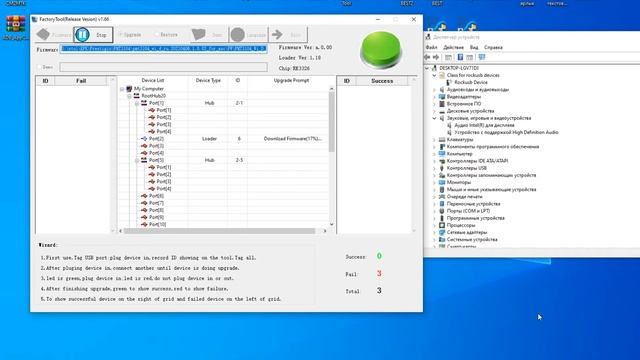Select the Port[9] row

pos(224,217)
